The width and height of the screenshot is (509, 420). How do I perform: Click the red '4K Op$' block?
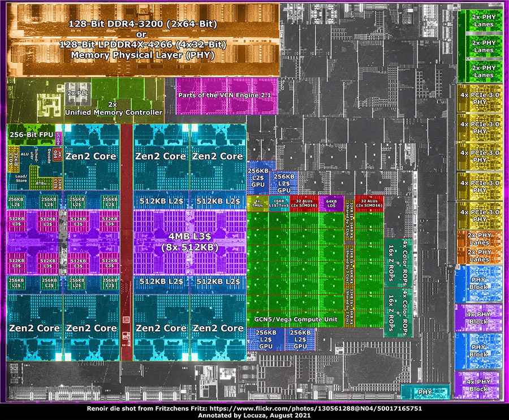[x=58, y=154]
